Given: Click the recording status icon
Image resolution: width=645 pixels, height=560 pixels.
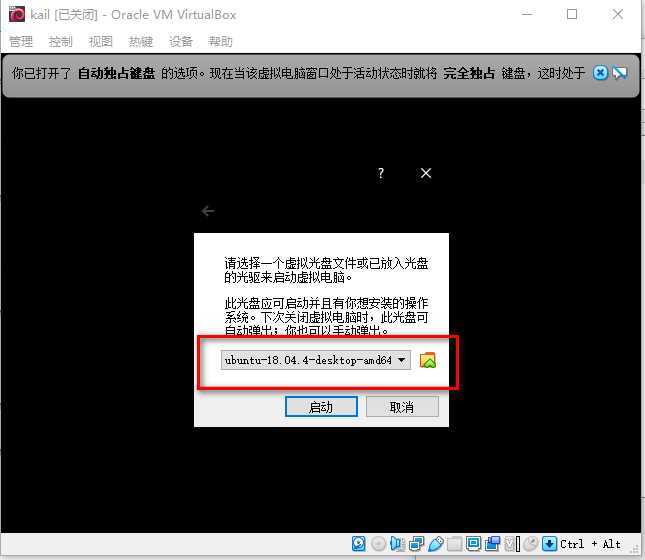Looking at the screenshot, I should pos(492,544).
